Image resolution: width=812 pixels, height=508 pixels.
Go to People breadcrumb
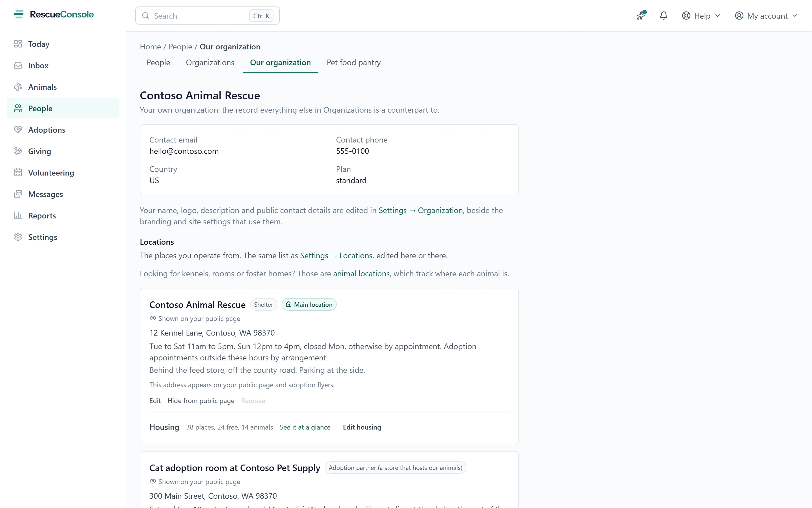click(180, 47)
